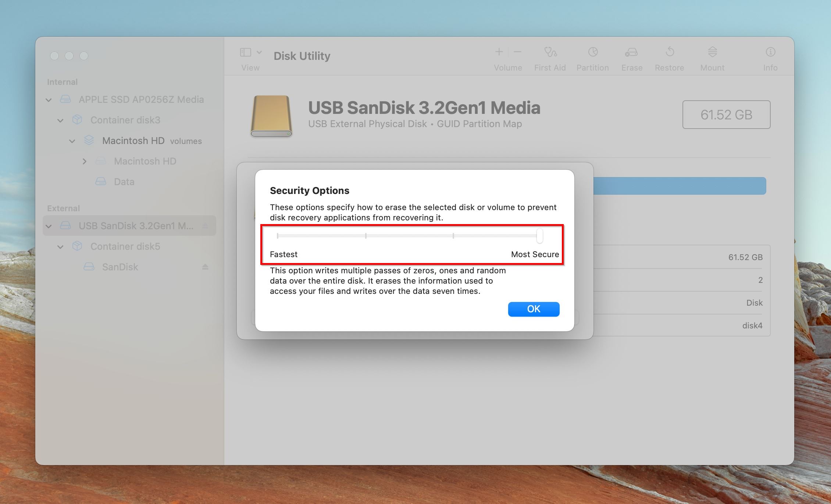Confirm Security Options with OK
The height and width of the screenshot is (504, 831).
tap(534, 309)
